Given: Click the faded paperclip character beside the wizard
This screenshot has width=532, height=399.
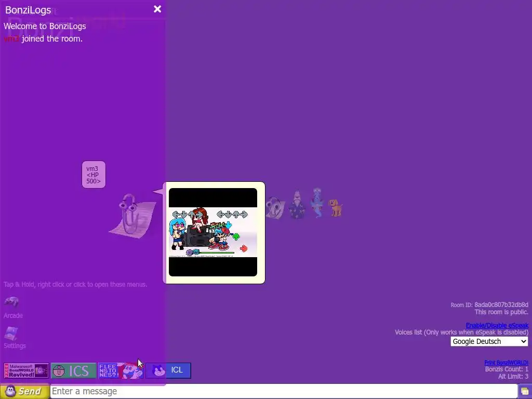Looking at the screenshot, I should (275, 208).
